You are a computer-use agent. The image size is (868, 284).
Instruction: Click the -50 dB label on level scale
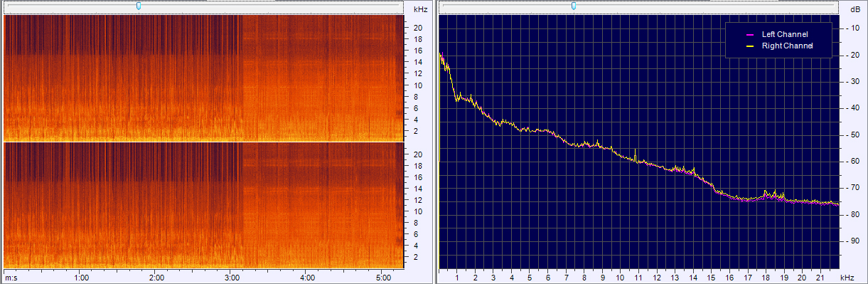coord(852,135)
